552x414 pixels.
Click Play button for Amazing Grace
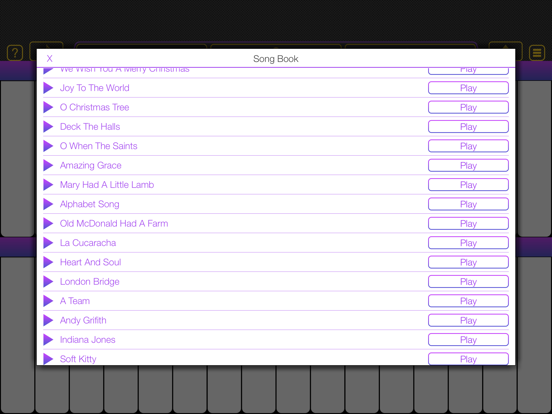pyautogui.click(x=468, y=165)
